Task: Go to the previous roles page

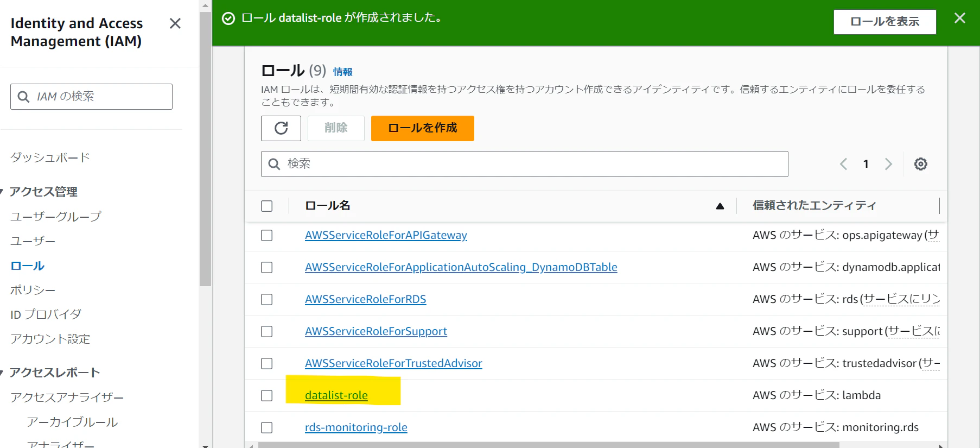Action: click(x=843, y=164)
